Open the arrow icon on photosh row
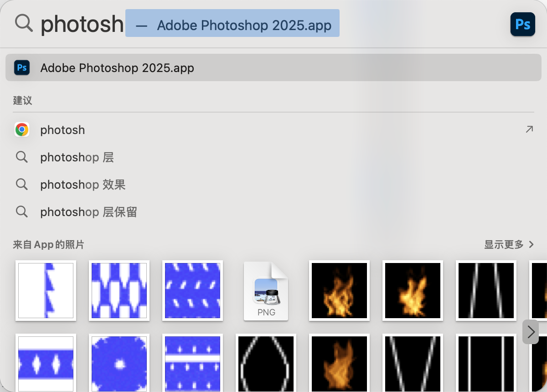This screenshot has height=392, width=547. pyautogui.click(x=529, y=129)
